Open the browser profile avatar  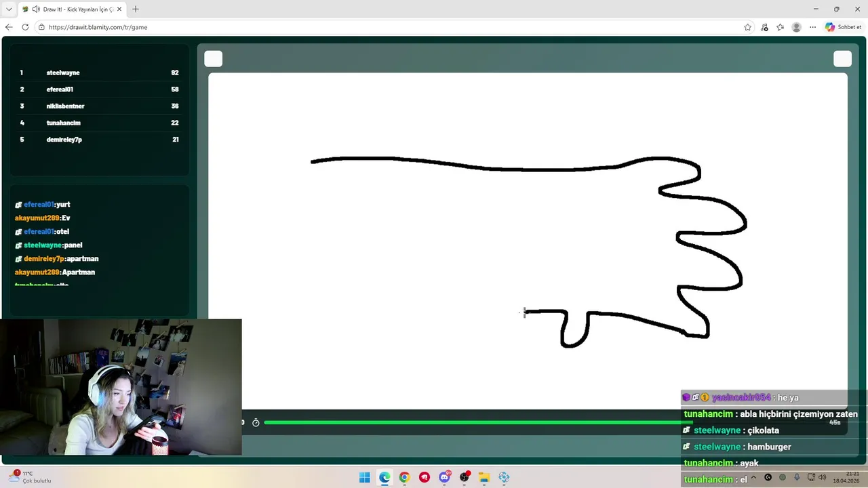(796, 27)
